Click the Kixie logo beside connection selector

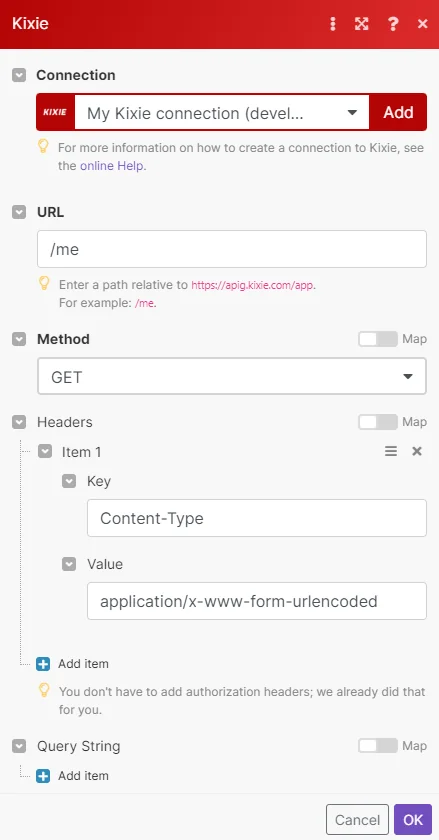55,112
